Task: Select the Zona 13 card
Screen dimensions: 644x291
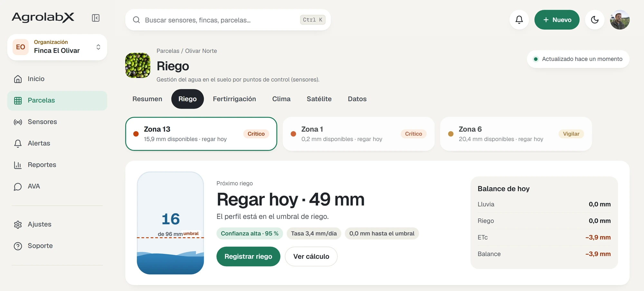Action: [201, 134]
